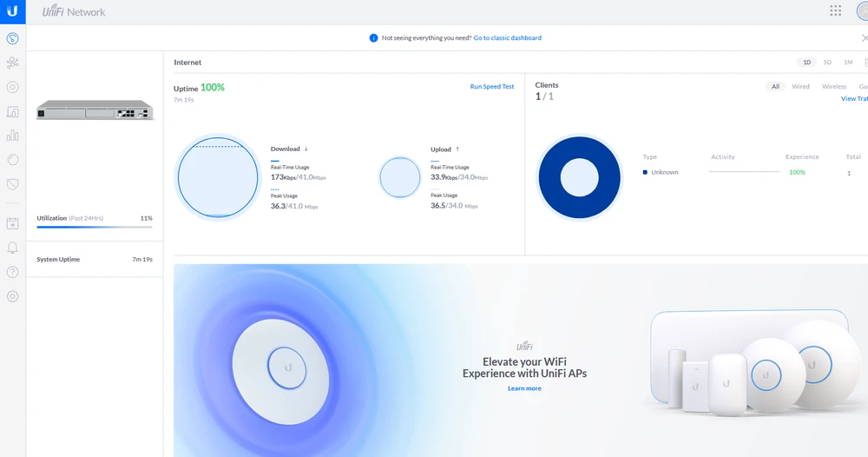Click the clients donut chart
Image resolution: width=868 pixels, height=457 pixels.
(x=579, y=177)
